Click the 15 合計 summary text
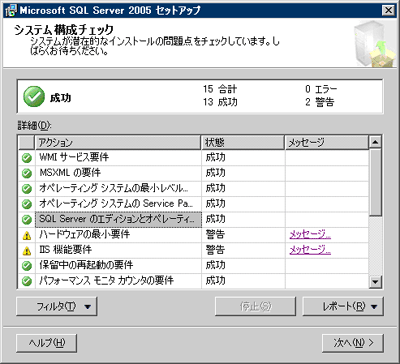Viewport: 400px width, 364px height. click(220, 89)
